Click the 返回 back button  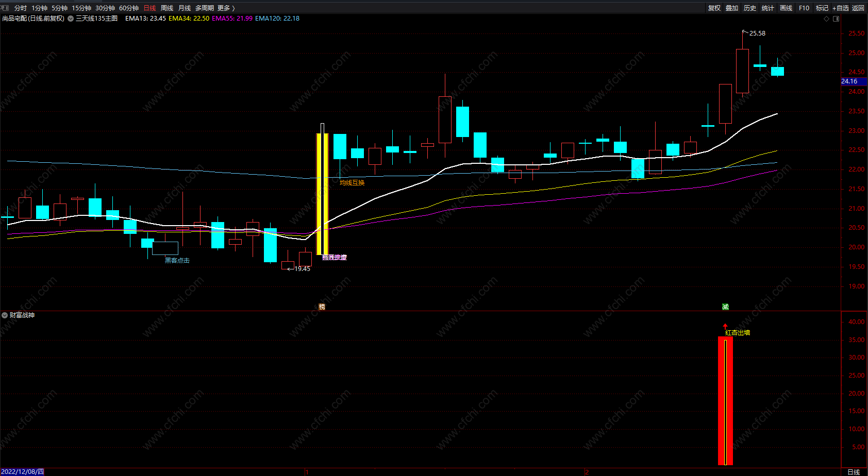coord(858,8)
